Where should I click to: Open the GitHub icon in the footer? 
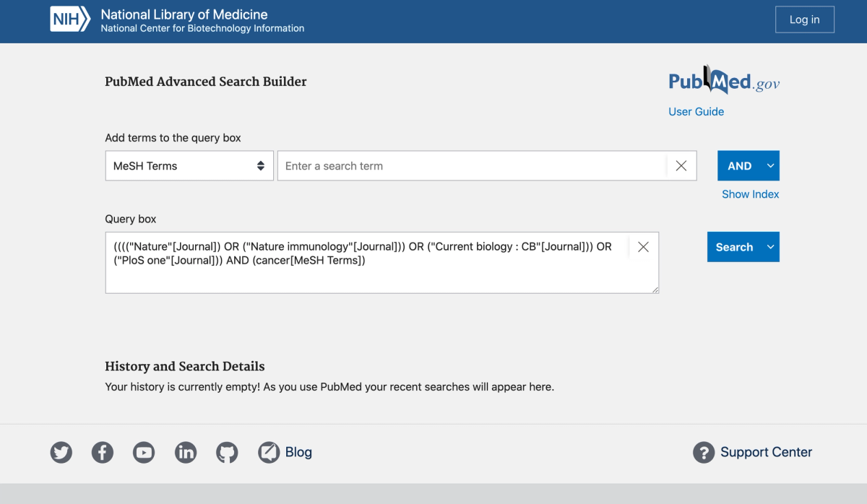point(227,453)
